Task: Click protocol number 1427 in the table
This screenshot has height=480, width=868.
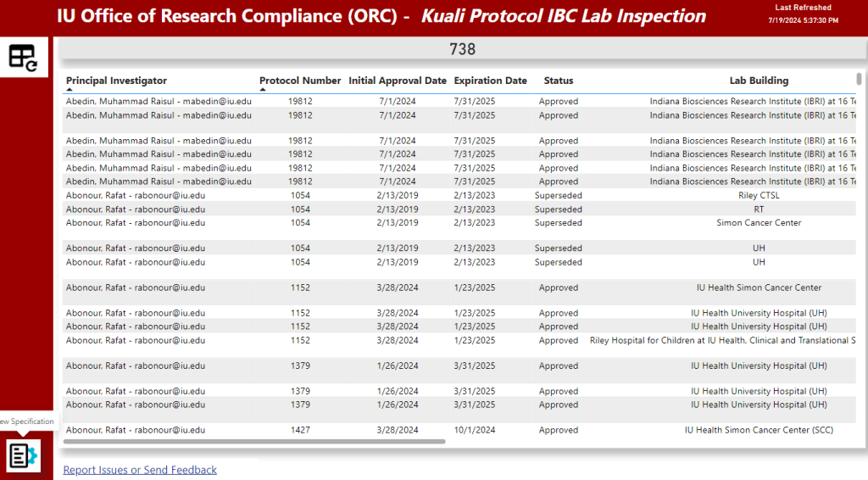Action: (x=300, y=430)
